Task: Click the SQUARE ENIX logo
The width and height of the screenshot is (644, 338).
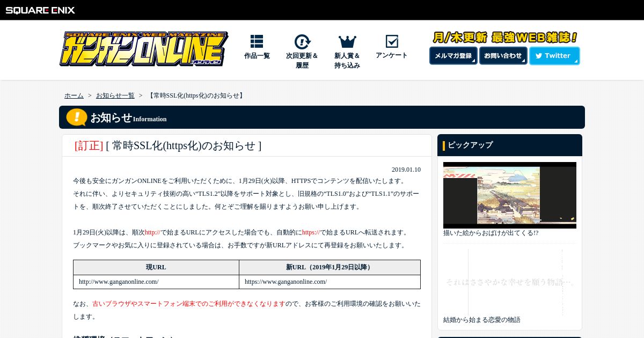Action: coord(40,10)
